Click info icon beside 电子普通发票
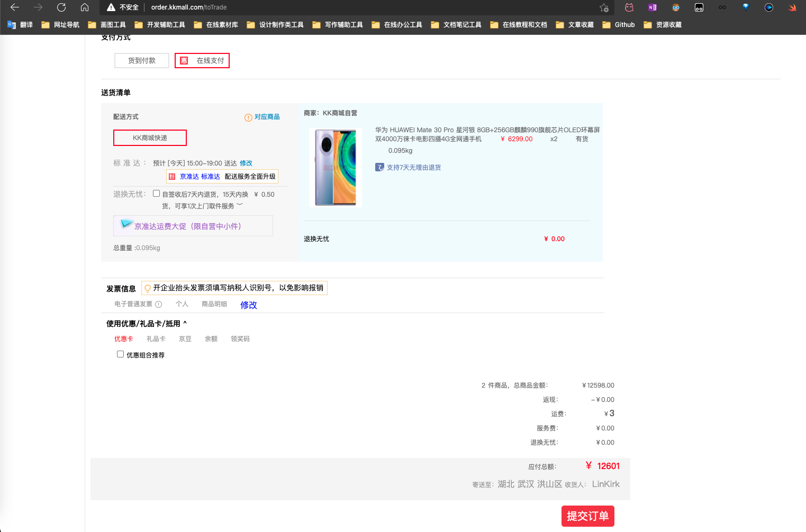 coord(159,304)
